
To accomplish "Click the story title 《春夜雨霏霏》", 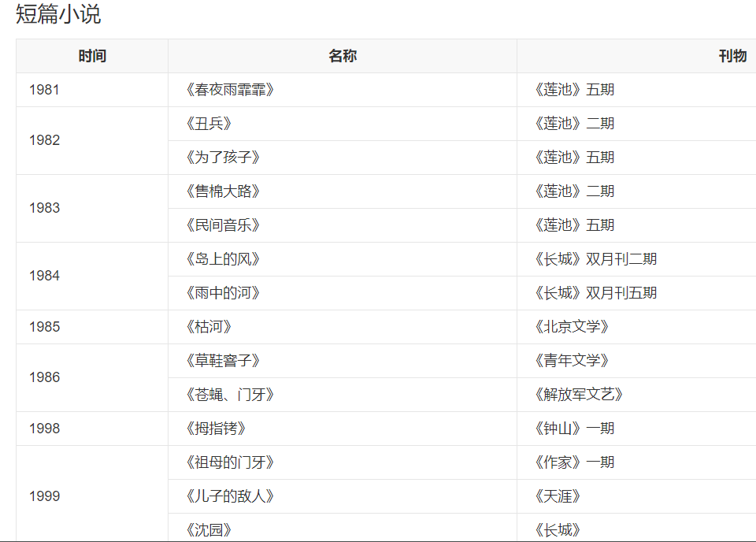I will pos(230,90).
